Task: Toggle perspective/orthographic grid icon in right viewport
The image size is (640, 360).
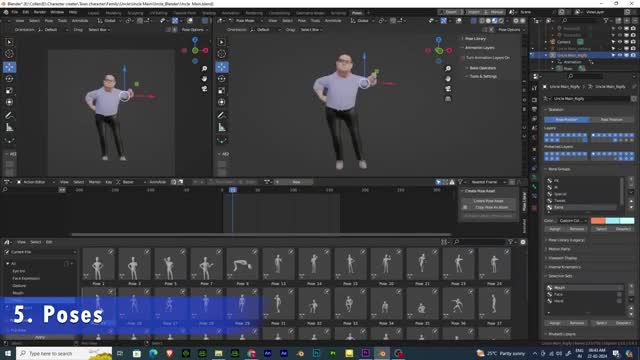Action: [x=448, y=99]
